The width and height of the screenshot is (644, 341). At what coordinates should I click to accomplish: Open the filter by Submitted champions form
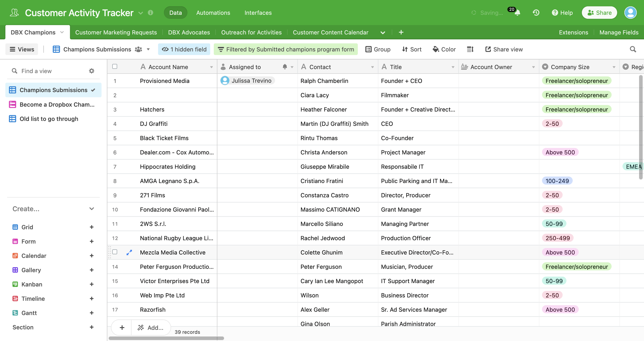pos(286,49)
